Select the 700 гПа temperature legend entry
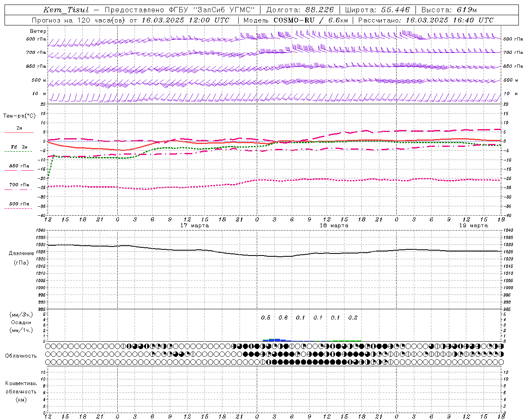Screen dimensions: 525x420 [19, 185]
